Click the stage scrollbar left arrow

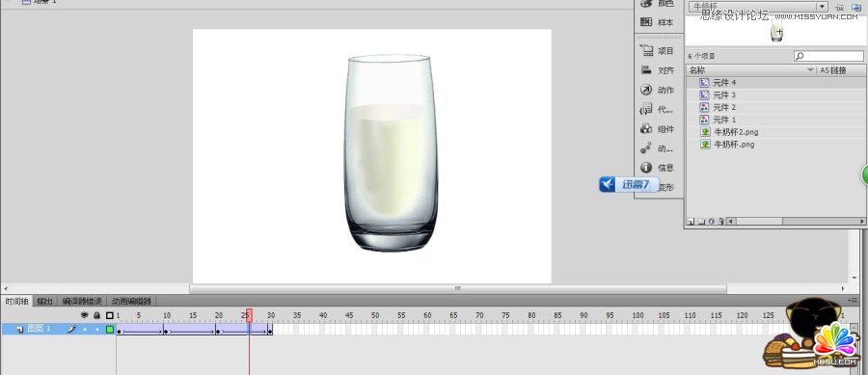[6, 288]
